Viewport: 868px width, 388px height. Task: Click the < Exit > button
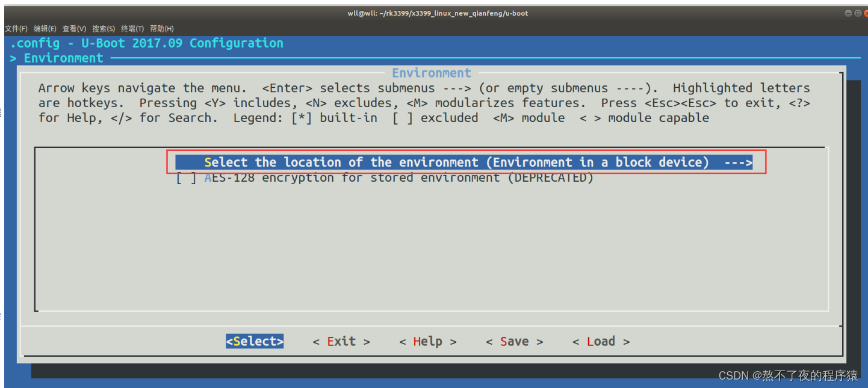tap(341, 341)
